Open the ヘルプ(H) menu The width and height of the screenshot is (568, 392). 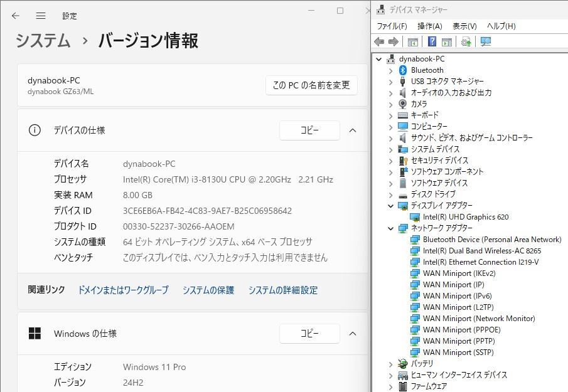[501, 26]
